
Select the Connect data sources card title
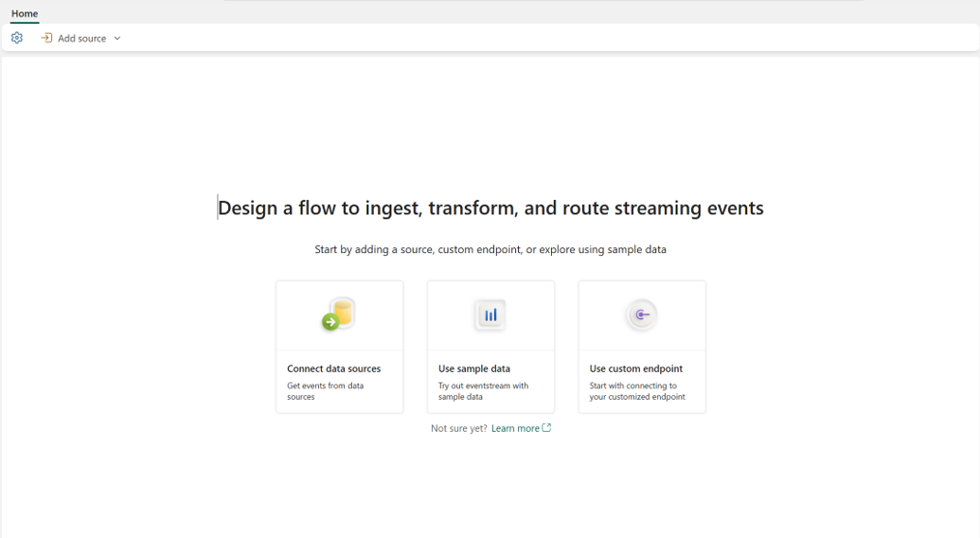[x=333, y=368]
